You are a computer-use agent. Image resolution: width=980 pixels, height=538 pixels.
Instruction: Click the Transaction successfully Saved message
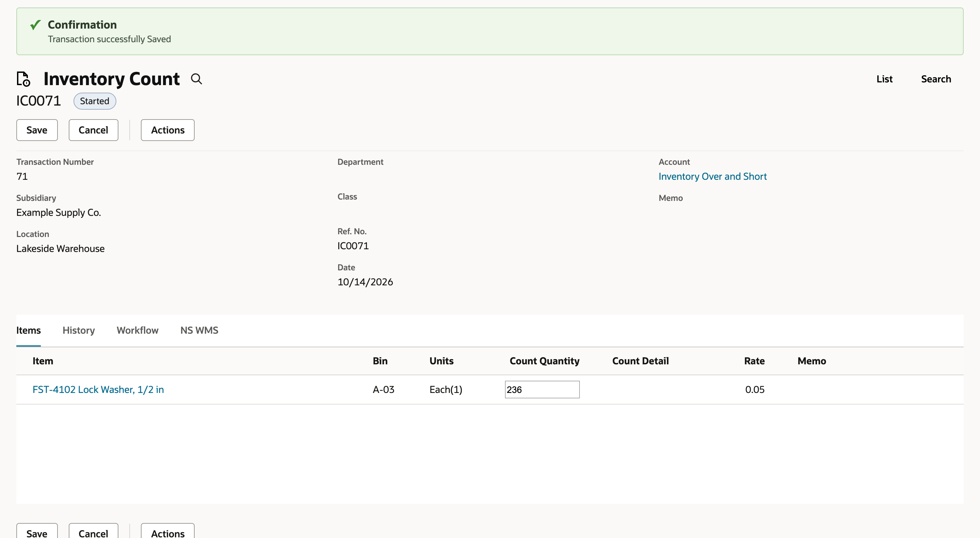coord(110,39)
